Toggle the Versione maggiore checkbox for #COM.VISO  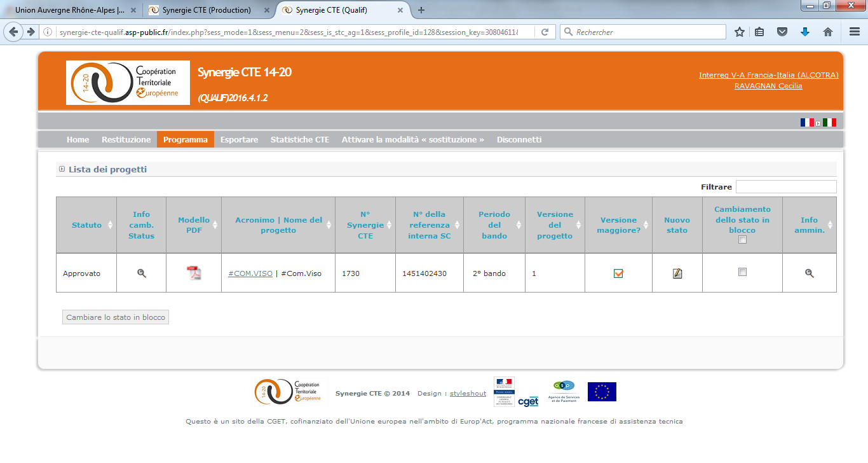[x=618, y=273]
